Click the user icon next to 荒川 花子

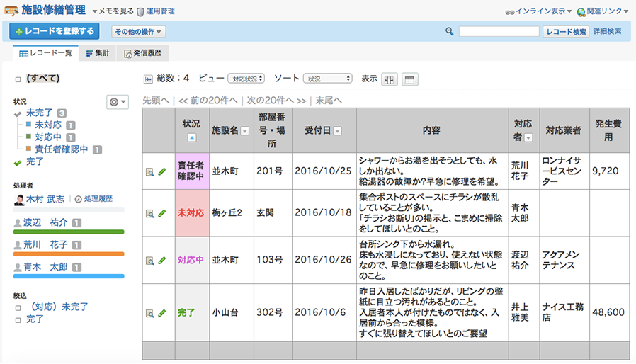pos(18,245)
